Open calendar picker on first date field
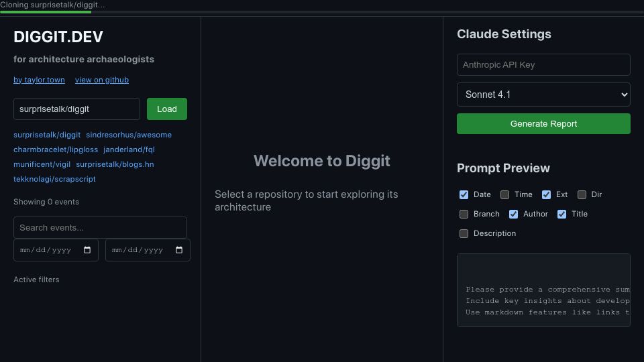This screenshot has width=644, height=362. [87, 250]
